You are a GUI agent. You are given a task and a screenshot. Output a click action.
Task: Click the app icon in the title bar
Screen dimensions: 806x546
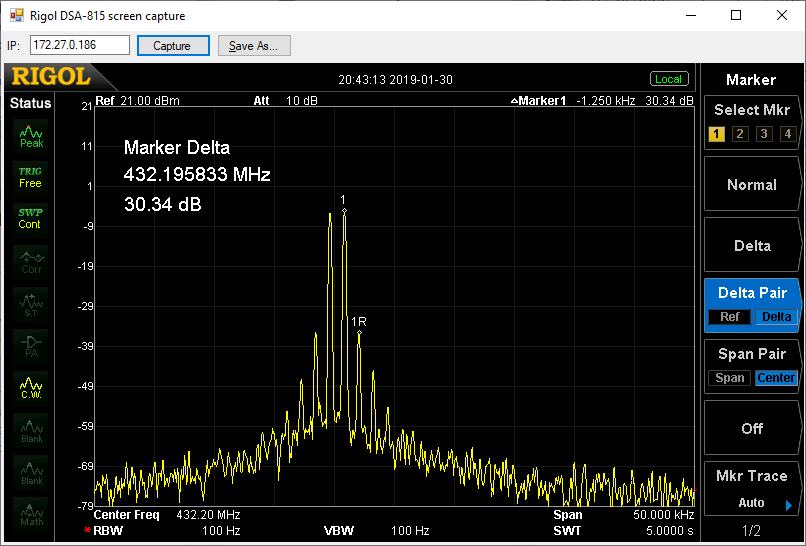click(x=16, y=15)
